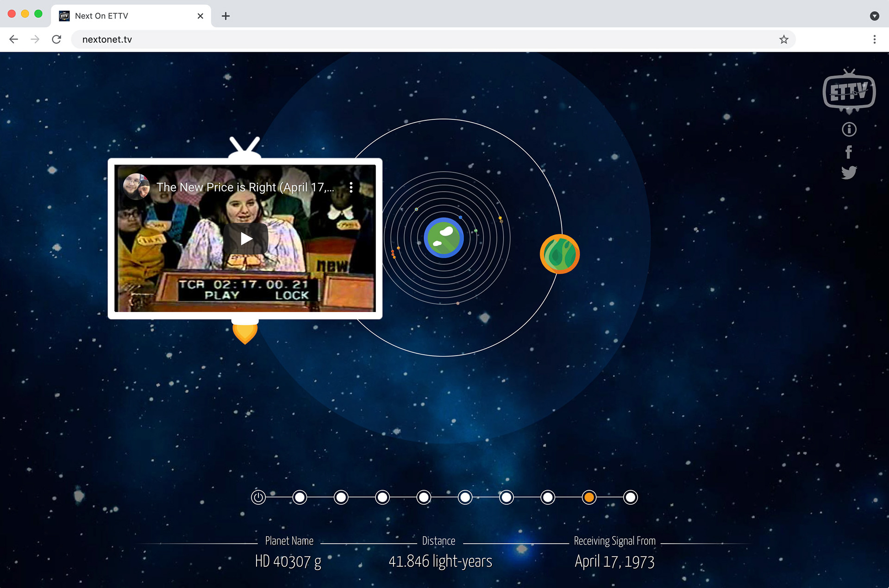
Task: Go back using browser back arrow
Action: tap(14, 39)
